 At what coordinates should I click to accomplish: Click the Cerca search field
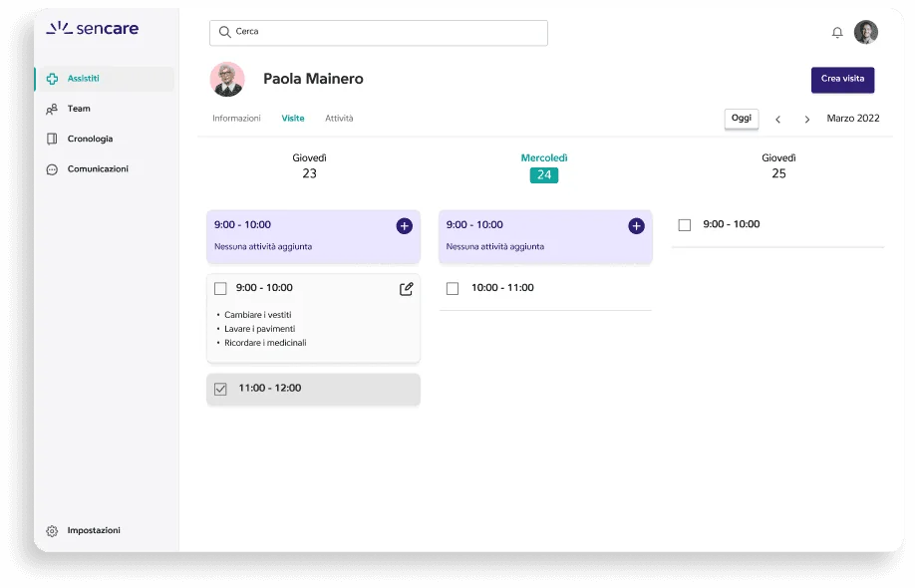378,33
